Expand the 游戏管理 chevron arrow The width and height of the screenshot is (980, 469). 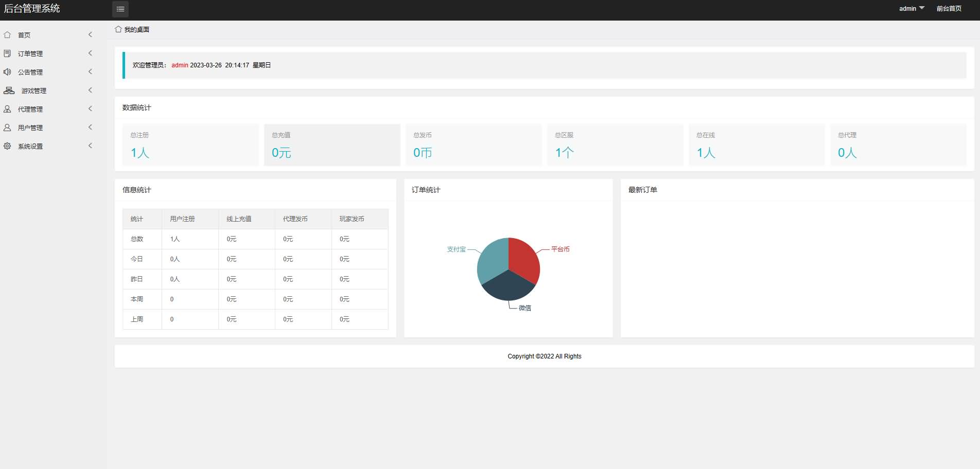pos(90,90)
